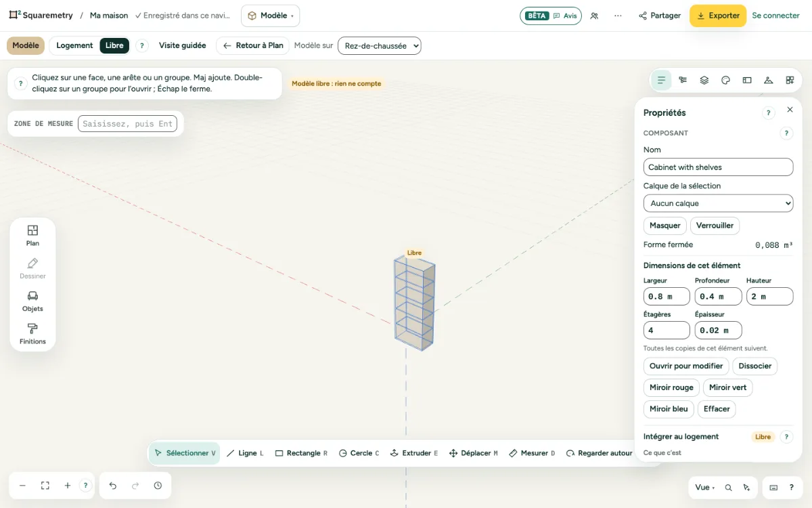Switch the mode toggle to Libre
The image size is (812, 508).
coord(114,45)
